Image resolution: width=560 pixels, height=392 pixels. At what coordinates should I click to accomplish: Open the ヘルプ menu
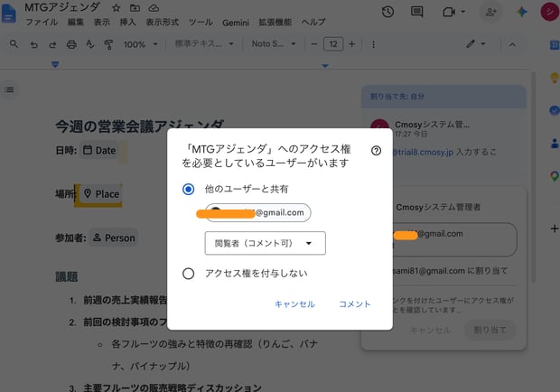click(313, 23)
